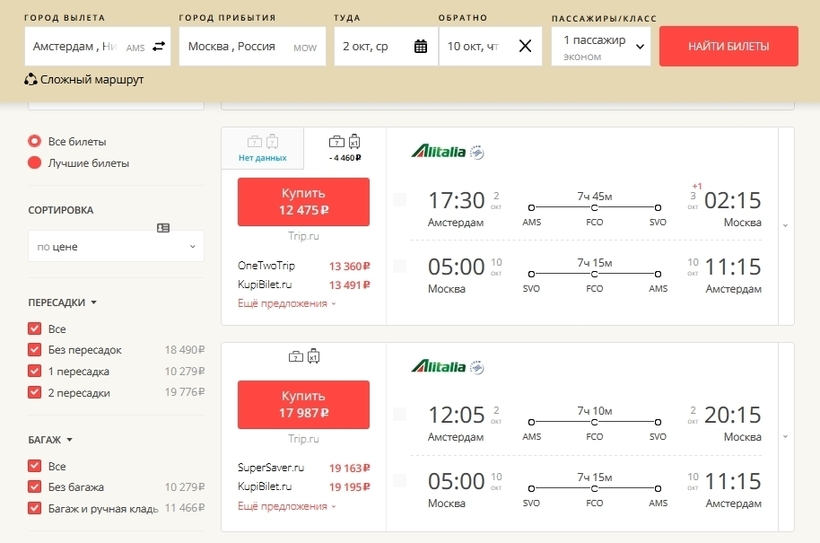Click the SkyTeam logo on first ticket
Image resolution: width=820 pixels, height=543 pixels.
[477, 152]
